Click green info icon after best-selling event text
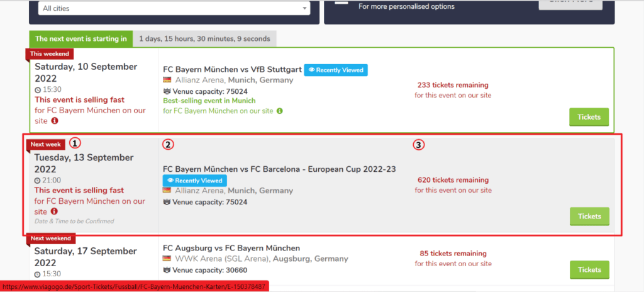This screenshot has height=292, width=644. point(280,111)
